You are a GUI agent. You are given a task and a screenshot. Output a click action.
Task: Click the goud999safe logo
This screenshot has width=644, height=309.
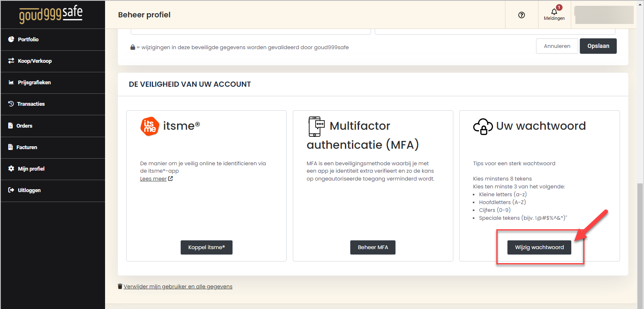51,14
